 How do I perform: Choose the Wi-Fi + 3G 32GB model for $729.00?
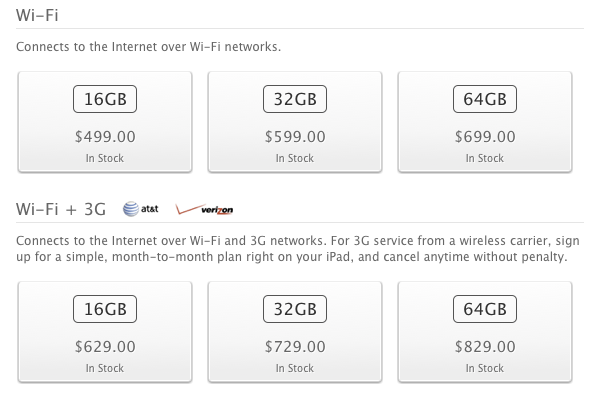295,332
